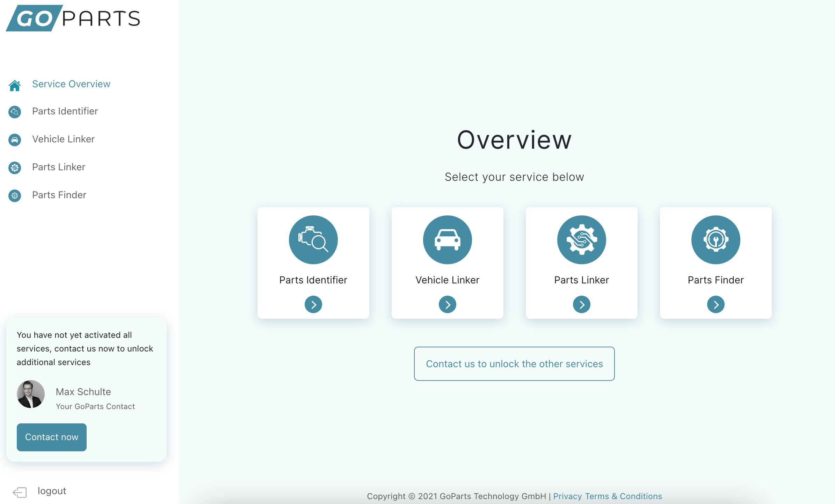Click Max Schulte's profile photo

(31, 394)
